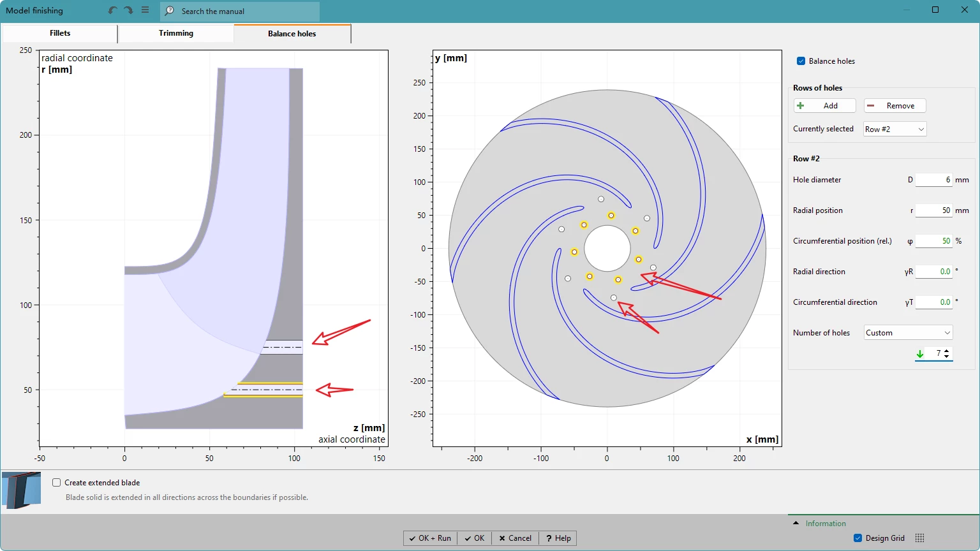The image size is (980, 551).
Task: Click the Circumferential position φ input field
Action: pyautogui.click(x=934, y=241)
